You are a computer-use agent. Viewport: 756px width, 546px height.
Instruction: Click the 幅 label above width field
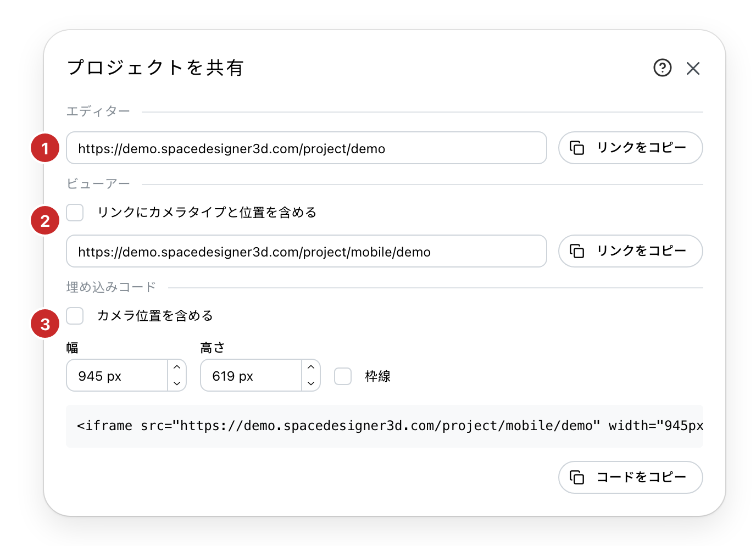pos(73,348)
